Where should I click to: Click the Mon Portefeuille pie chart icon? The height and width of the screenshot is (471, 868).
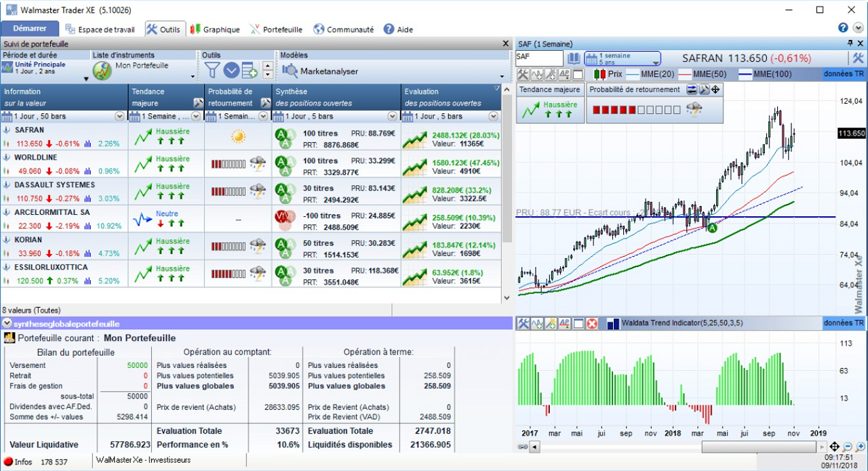coord(102,70)
